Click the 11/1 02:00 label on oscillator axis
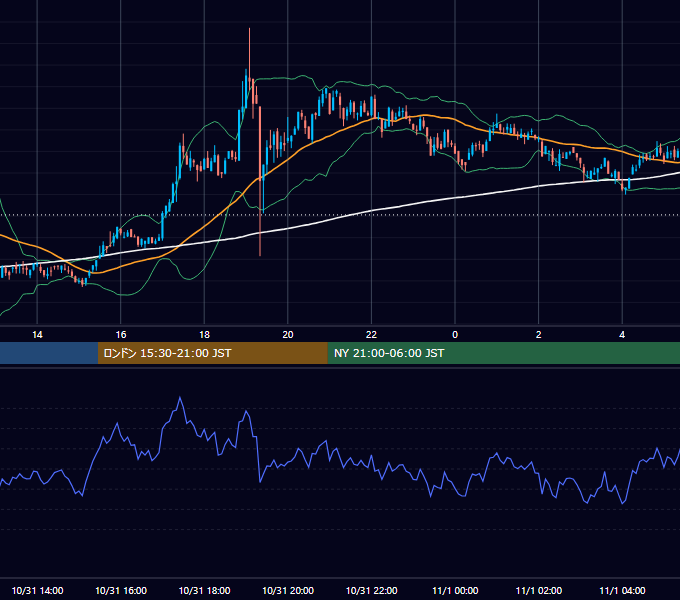The image size is (680, 600). [539, 590]
